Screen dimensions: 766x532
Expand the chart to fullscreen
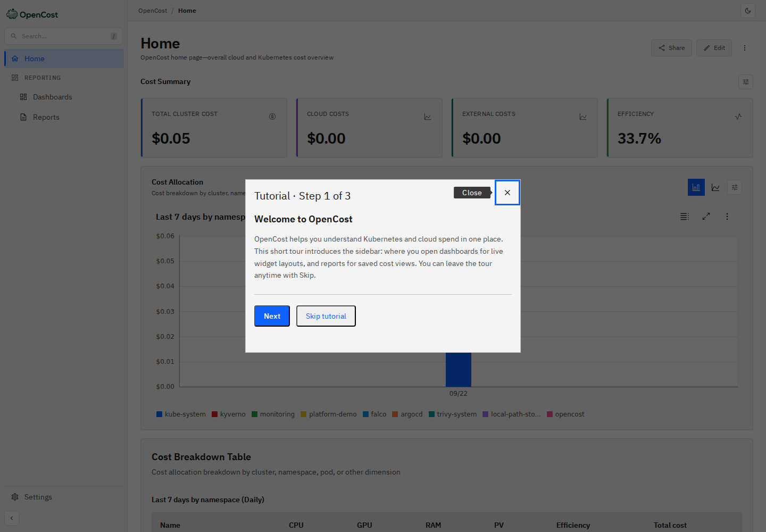(x=706, y=217)
